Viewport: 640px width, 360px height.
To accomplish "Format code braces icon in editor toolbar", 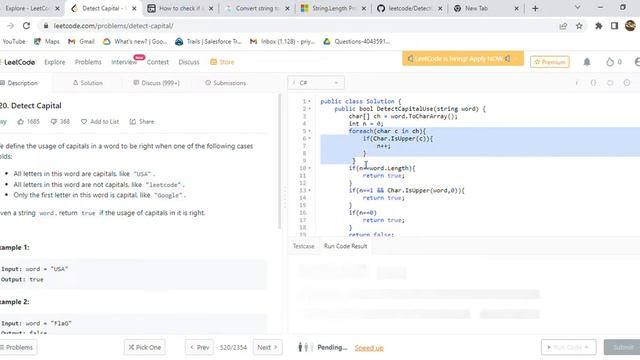I will coord(593,83).
